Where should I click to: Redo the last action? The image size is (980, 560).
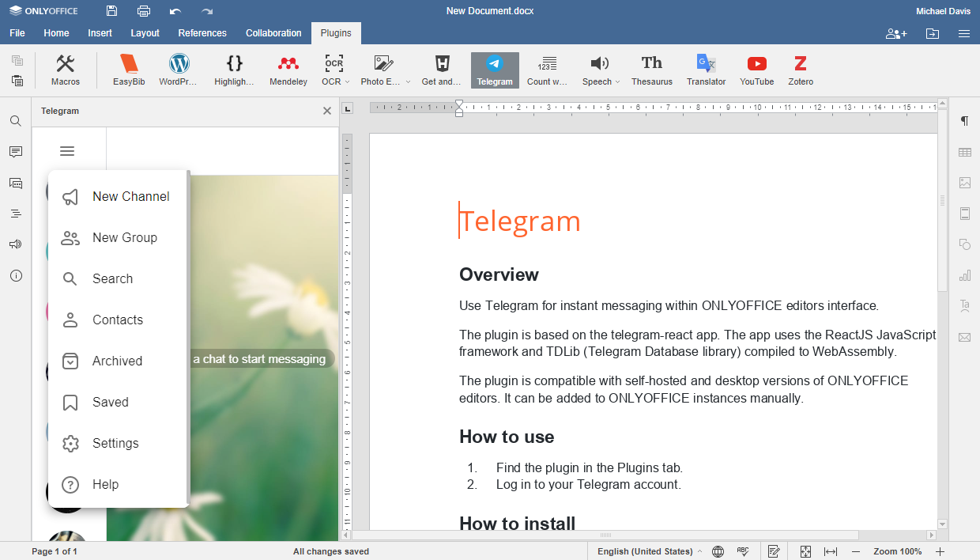point(207,11)
